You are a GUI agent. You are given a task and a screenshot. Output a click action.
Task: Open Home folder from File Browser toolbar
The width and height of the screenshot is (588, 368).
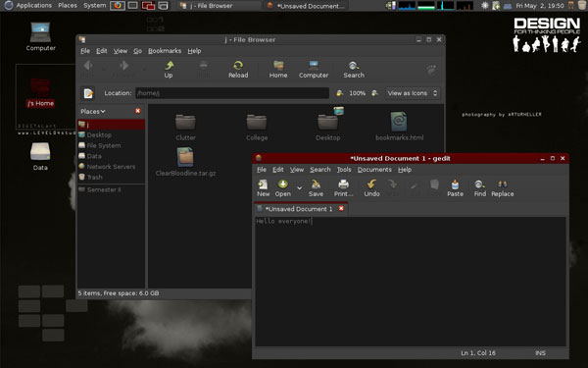tap(278, 70)
